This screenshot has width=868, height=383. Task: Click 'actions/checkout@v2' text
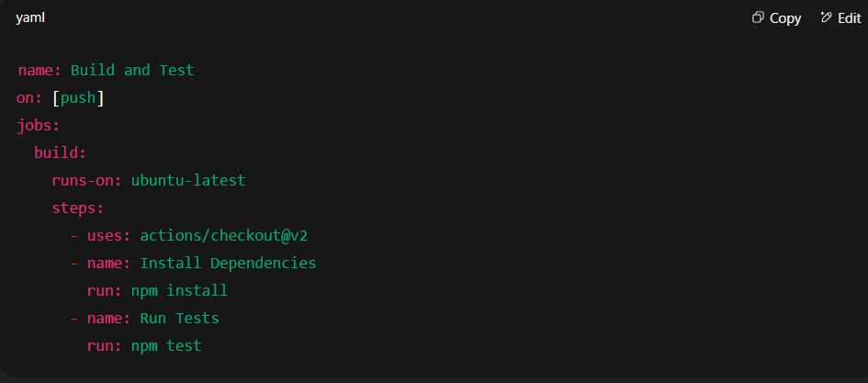223,236
